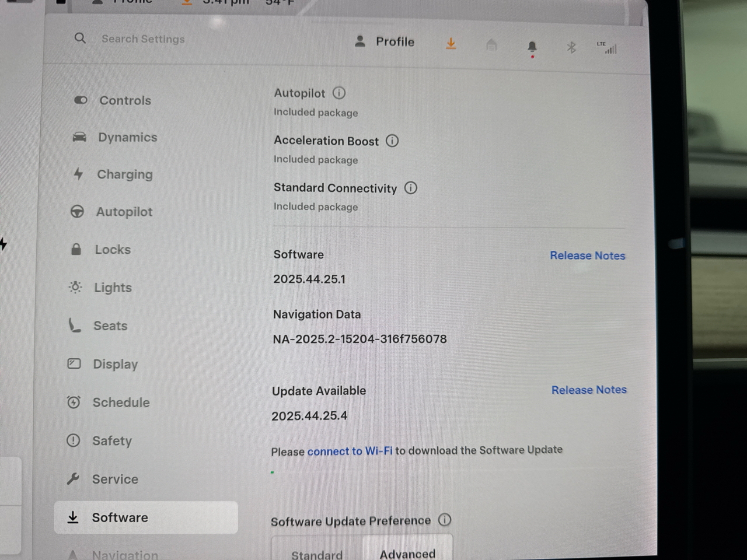Click the software download icon in top bar

coord(451,44)
